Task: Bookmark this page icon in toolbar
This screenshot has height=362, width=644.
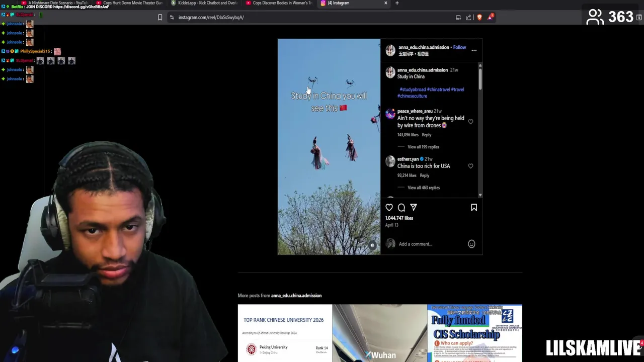Action: tap(160, 17)
